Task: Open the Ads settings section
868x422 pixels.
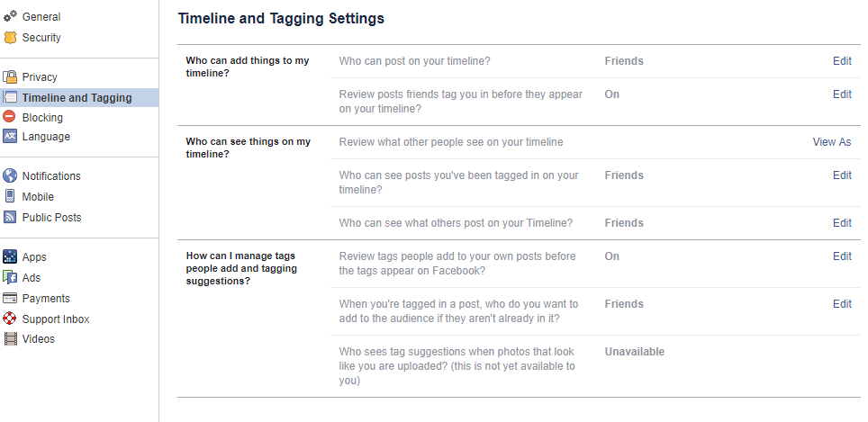Action: point(32,278)
